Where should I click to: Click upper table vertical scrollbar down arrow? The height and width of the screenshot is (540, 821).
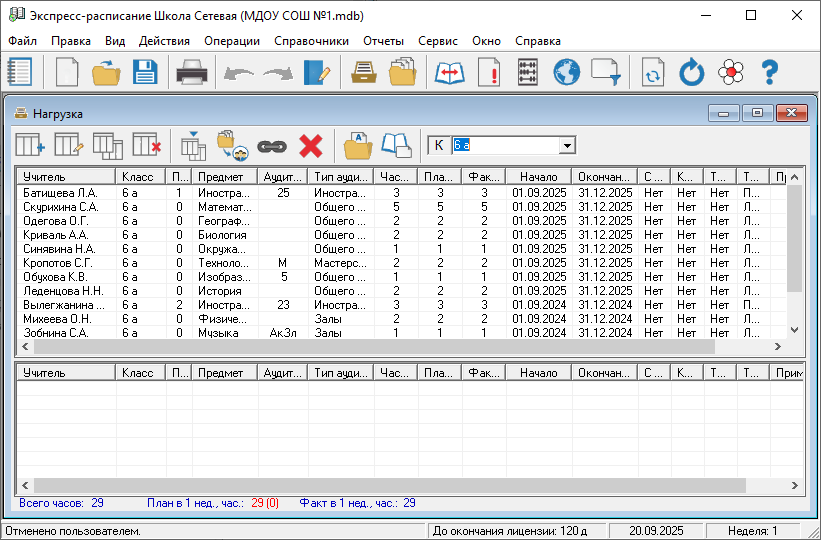pos(794,330)
